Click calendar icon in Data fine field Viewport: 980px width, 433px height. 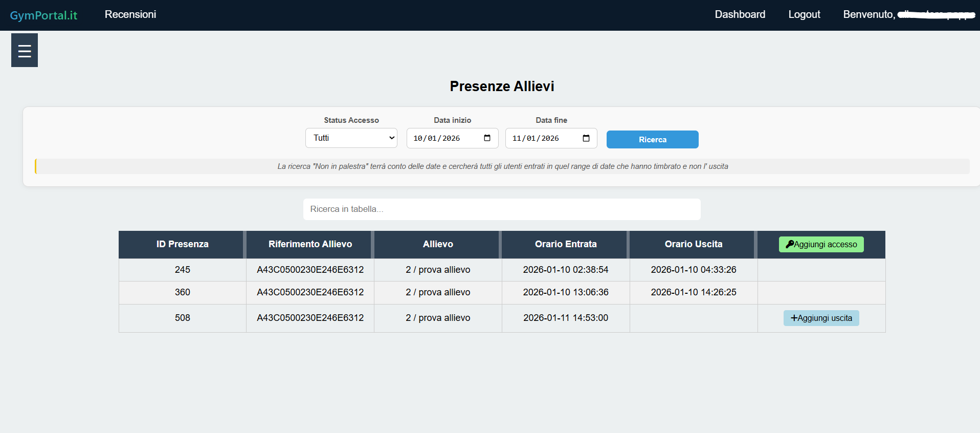[x=586, y=138]
